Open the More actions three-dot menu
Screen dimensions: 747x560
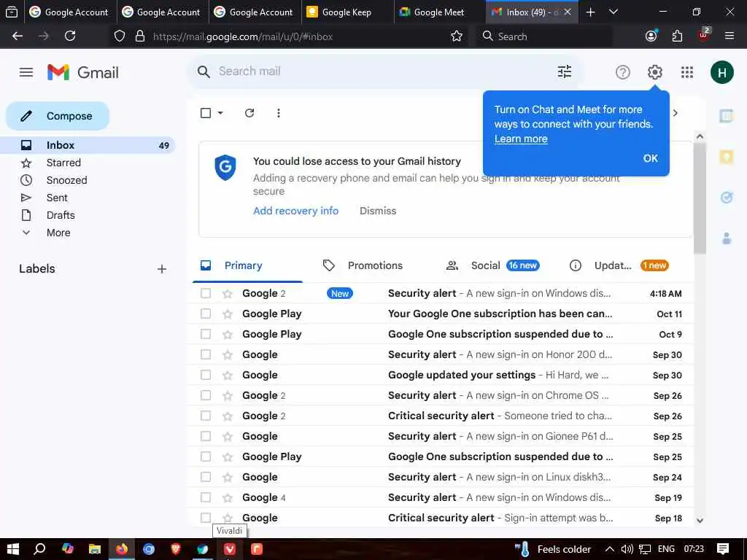point(278,113)
